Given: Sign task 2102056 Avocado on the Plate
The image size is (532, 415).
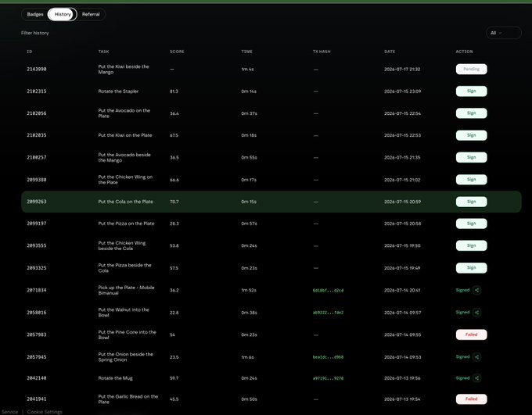Looking at the screenshot, I should click(471, 113).
